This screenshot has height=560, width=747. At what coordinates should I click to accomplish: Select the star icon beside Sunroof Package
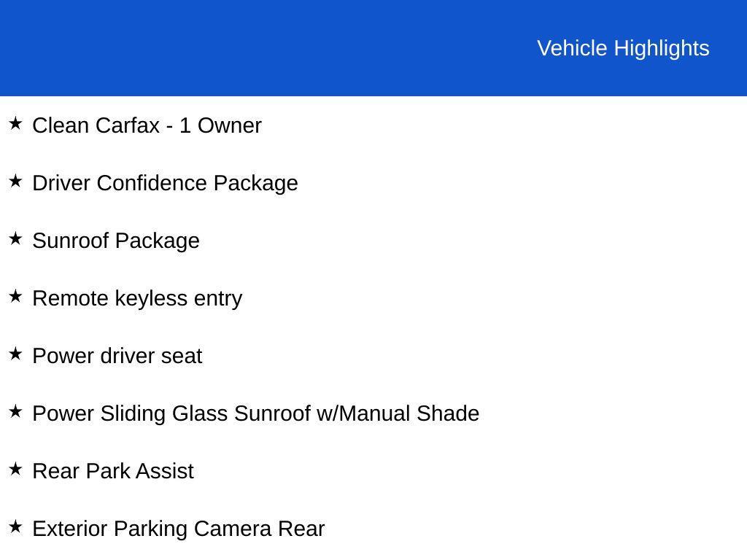pos(15,238)
